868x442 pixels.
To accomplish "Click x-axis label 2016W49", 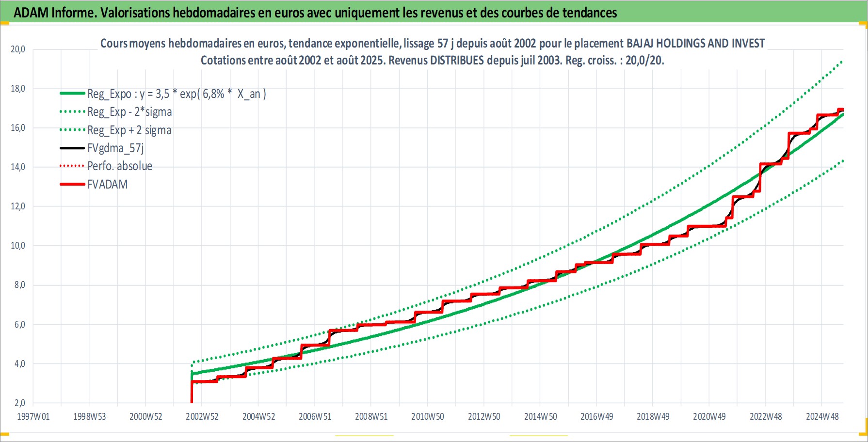I will [x=597, y=417].
